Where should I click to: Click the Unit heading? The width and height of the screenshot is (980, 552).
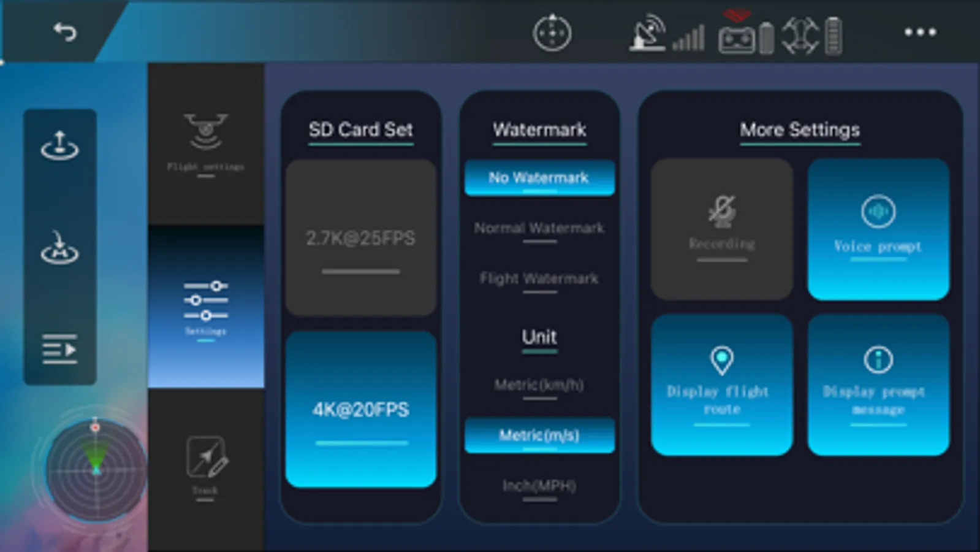[539, 337]
